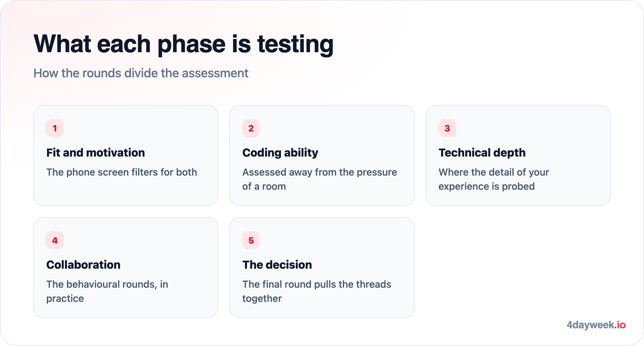Click 'The final round pulls the threads' text
The height and width of the screenshot is (346, 644).
tap(317, 284)
